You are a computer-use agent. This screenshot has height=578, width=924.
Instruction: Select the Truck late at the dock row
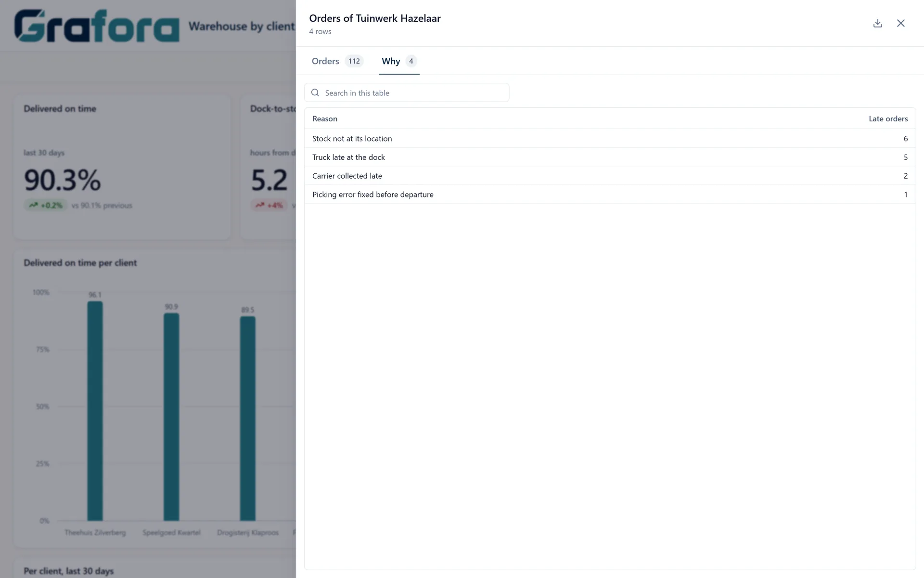tap(610, 157)
